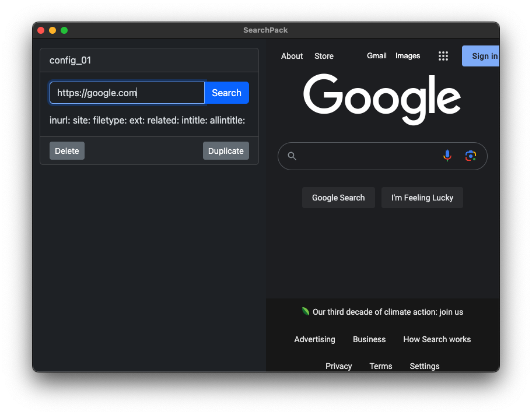The height and width of the screenshot is (415, 532).
Task: Open Business footer link
Action: pos(369,339)
